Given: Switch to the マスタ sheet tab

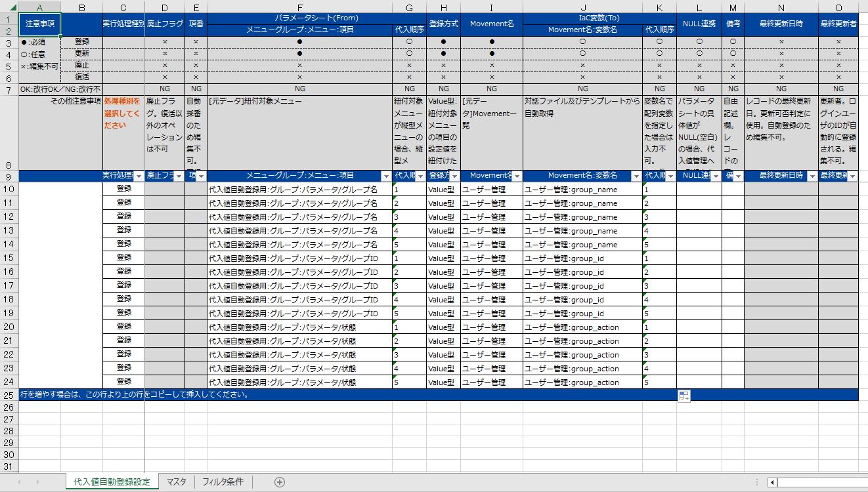Looking at the screenshot, I should (x=176, y=481).
